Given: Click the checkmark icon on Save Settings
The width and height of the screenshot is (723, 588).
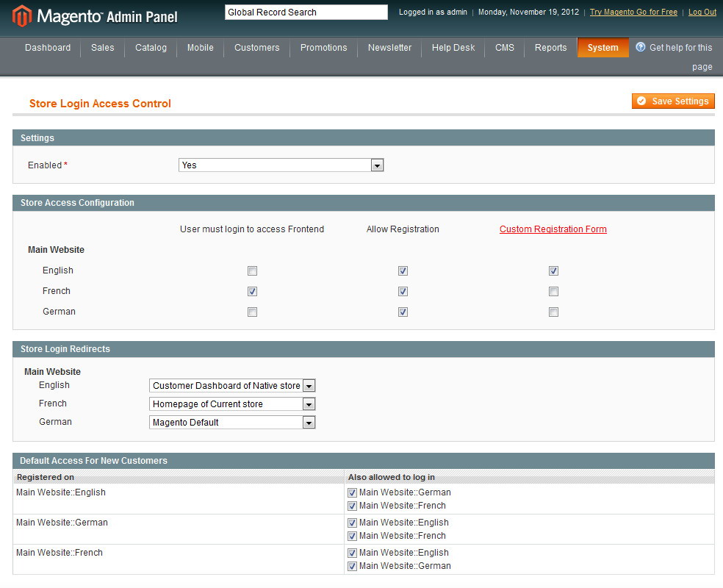Looking at the screenshot, I should 641,101.
